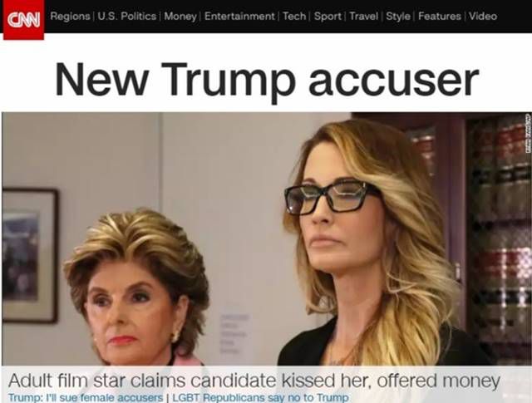Open the Money section

coord(180,16)
